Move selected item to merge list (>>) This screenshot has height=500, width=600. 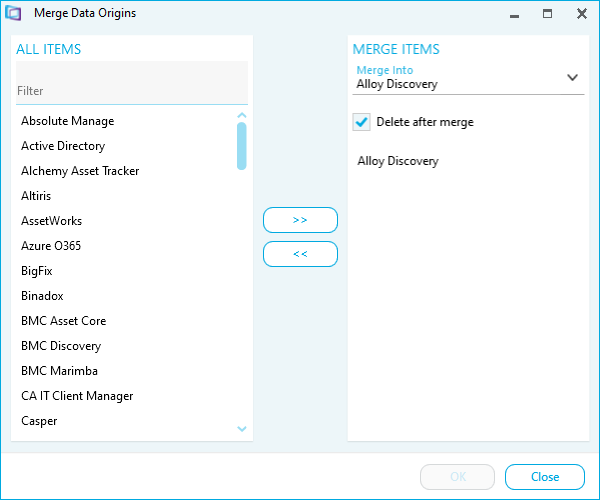tap(300, 220)
